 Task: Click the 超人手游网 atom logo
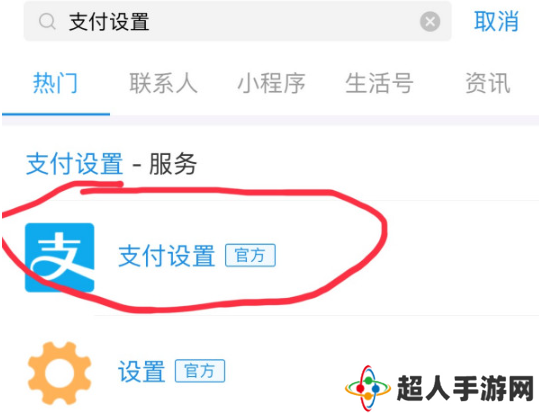pyautogui.click(x=368, y=388)
